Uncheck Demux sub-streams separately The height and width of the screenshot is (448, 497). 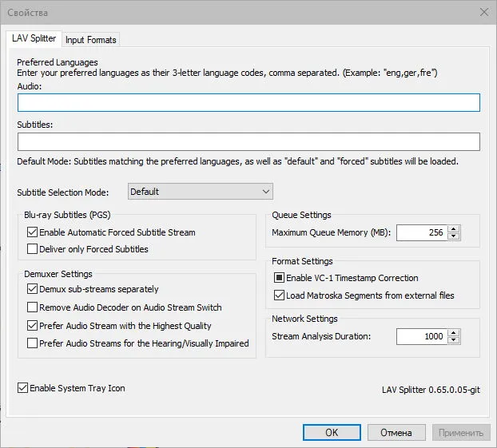tap(32, 289)
